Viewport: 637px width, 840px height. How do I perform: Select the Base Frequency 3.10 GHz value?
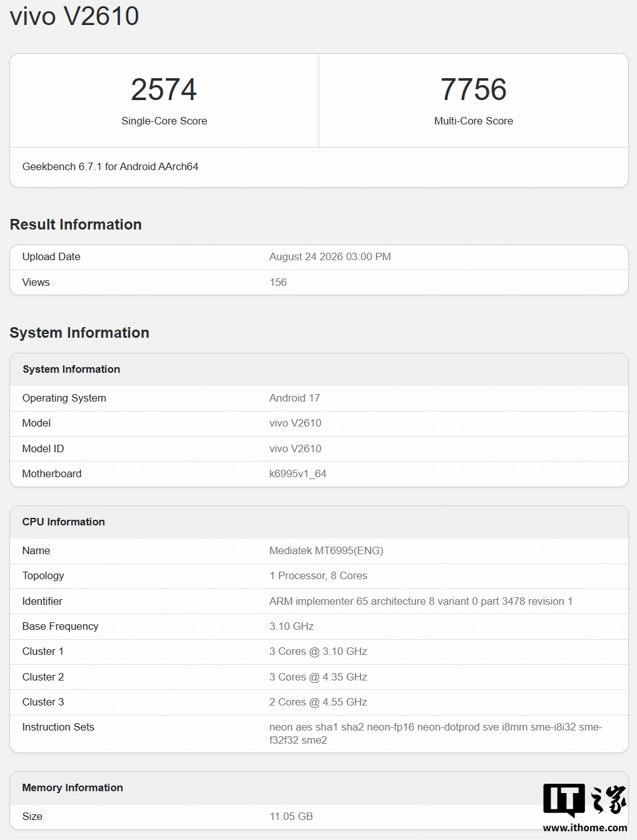tap(292, 626)
